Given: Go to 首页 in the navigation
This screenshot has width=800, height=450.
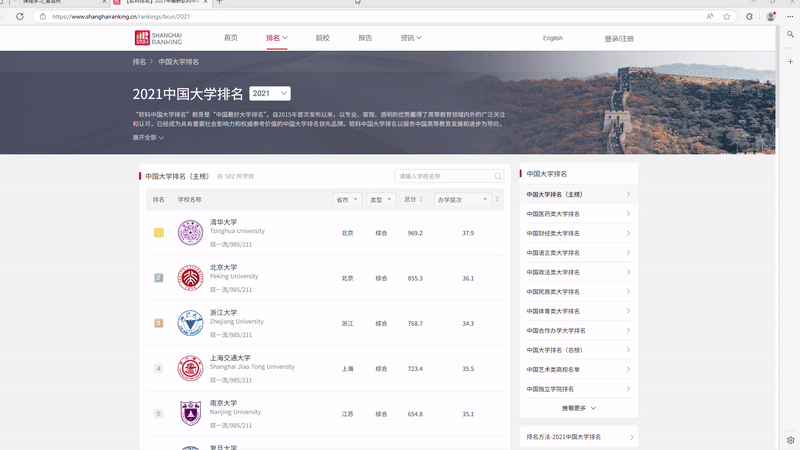Looking at the screenshot, I should pos(231,38).
